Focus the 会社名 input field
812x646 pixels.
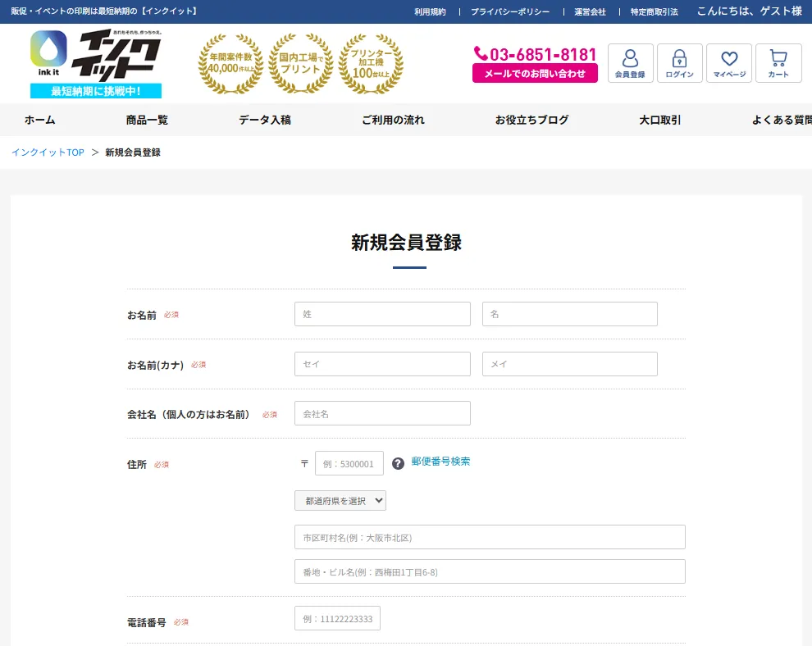coord(382,413)
